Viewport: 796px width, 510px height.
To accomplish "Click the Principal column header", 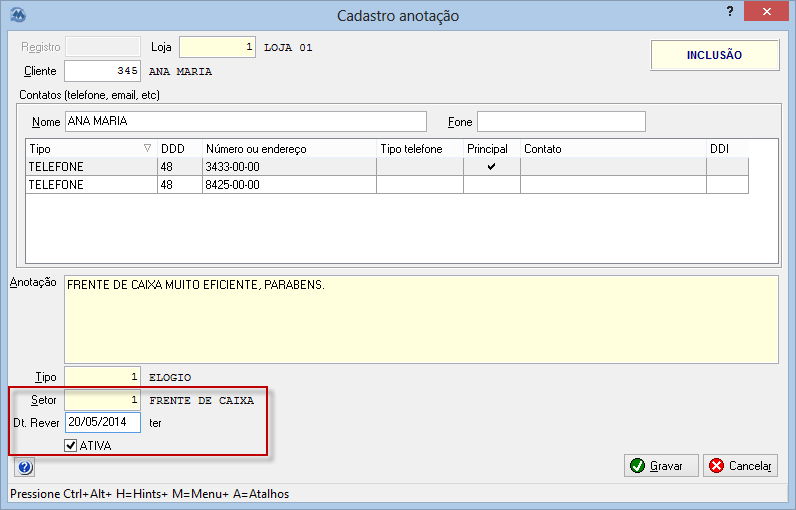I will tap(491, 149).
